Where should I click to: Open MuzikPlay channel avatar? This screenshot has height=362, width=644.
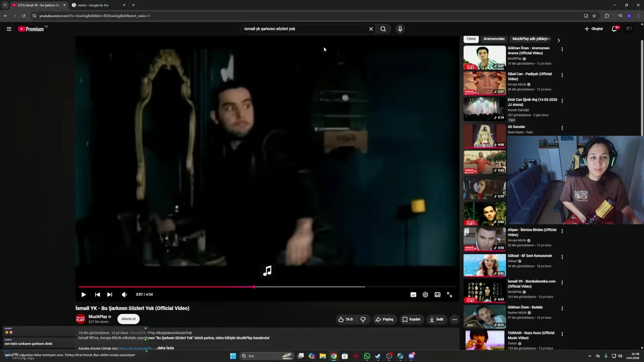[80, 319]
